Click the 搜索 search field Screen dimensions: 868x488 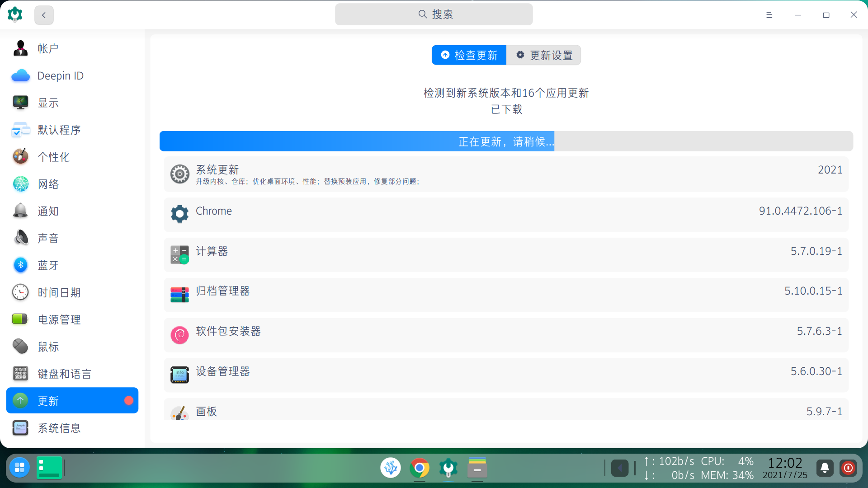434,14
